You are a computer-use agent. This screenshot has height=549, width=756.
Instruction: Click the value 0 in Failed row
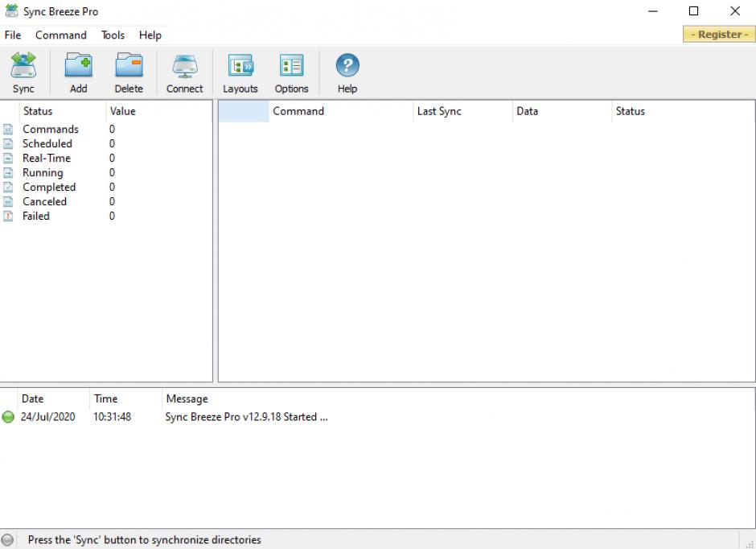click(x=112, y=216)
